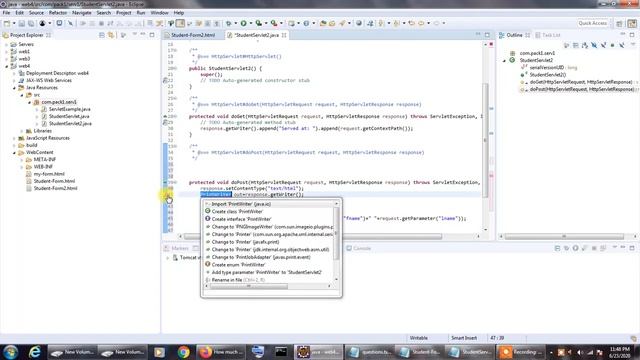
Task: Click the New file toolbar icon
Action: point(7,24)
